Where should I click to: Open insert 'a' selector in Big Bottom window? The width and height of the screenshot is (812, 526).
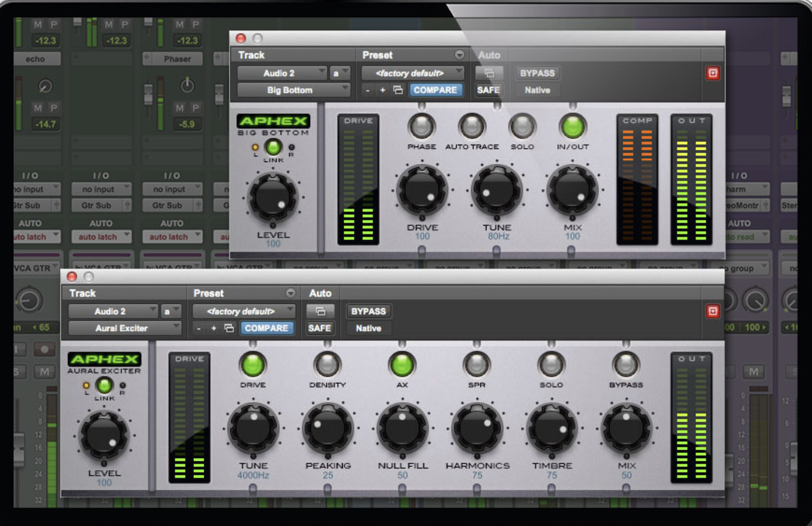340,73
